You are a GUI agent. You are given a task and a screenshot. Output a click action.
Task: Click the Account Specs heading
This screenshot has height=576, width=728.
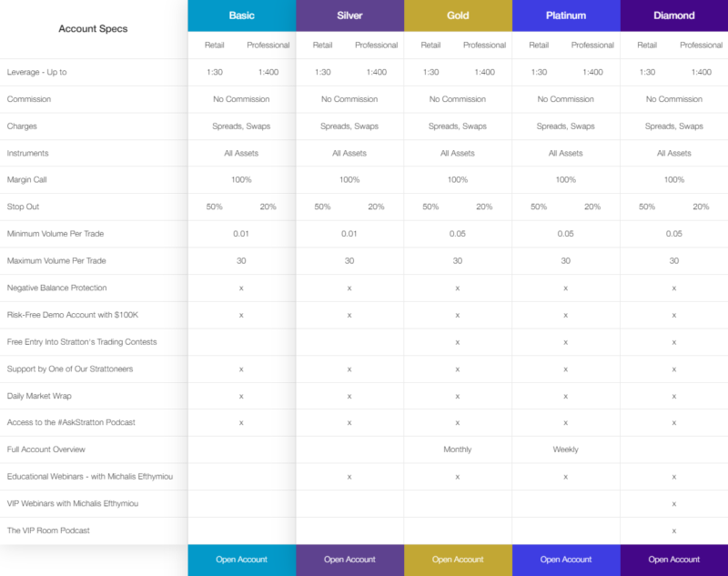[93, 29]
